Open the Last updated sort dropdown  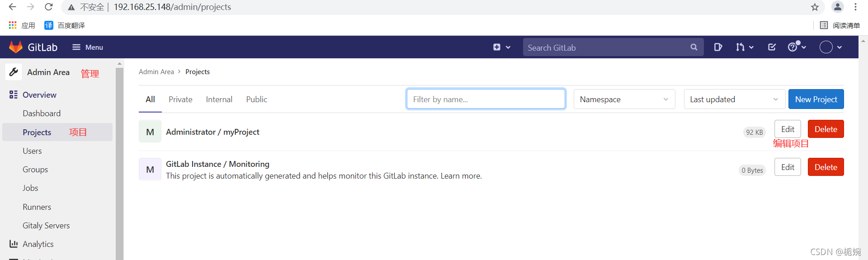(x=735, y=99)
